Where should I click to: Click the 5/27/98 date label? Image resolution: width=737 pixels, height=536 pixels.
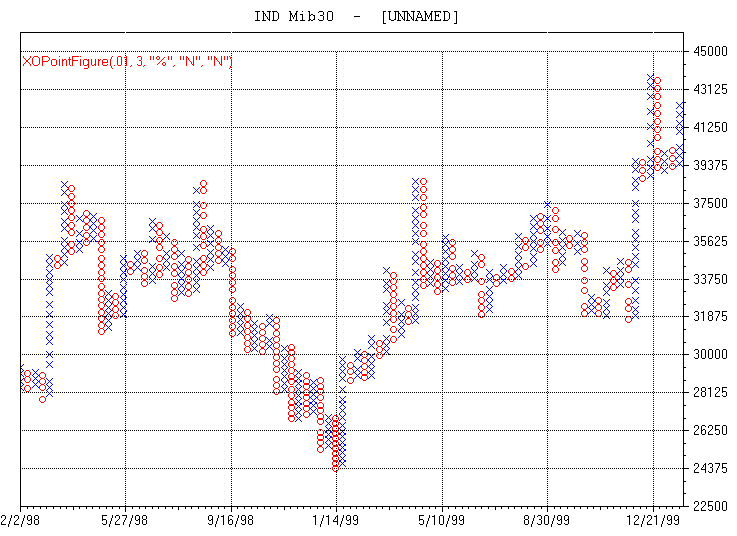[125, 520]
